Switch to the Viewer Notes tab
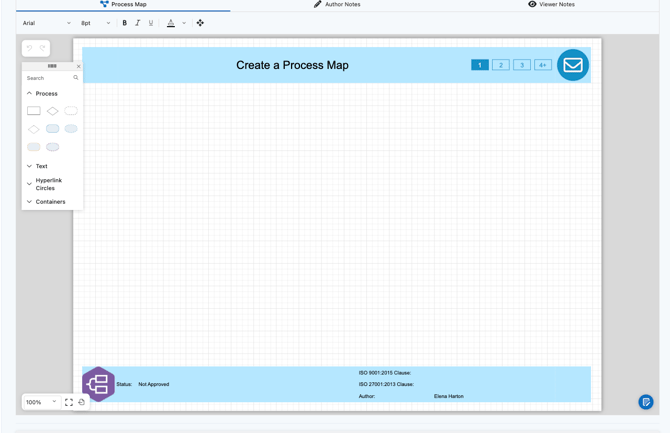This screenshot has width=670, height=433. (x=551, y=4)
